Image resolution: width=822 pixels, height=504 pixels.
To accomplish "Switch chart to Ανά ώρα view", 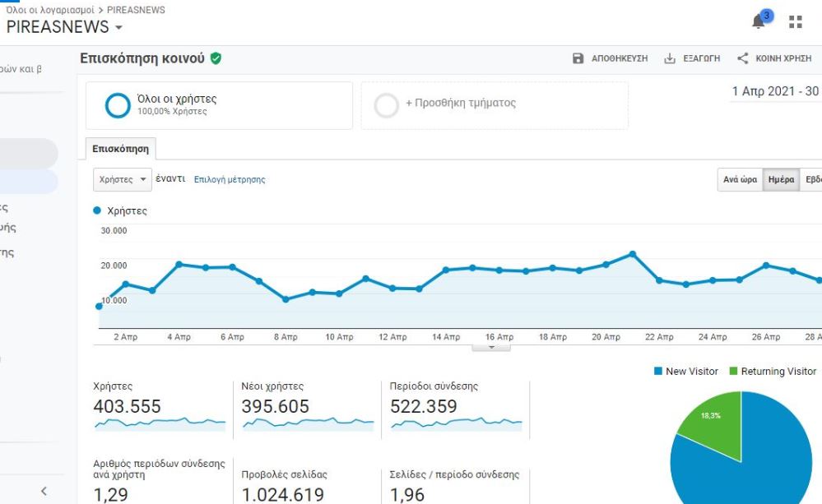I will coord(740,179).
